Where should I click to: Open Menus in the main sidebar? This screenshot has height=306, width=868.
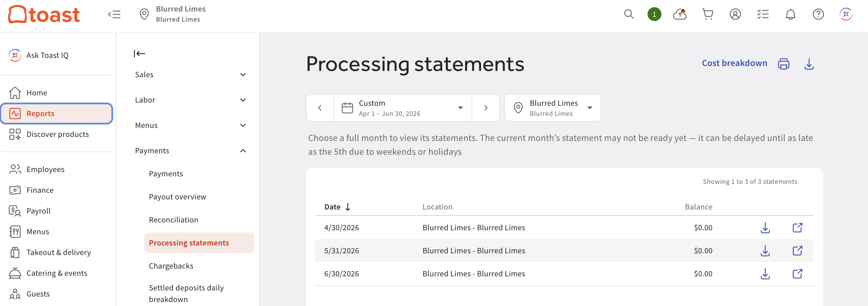coord(57,232)
